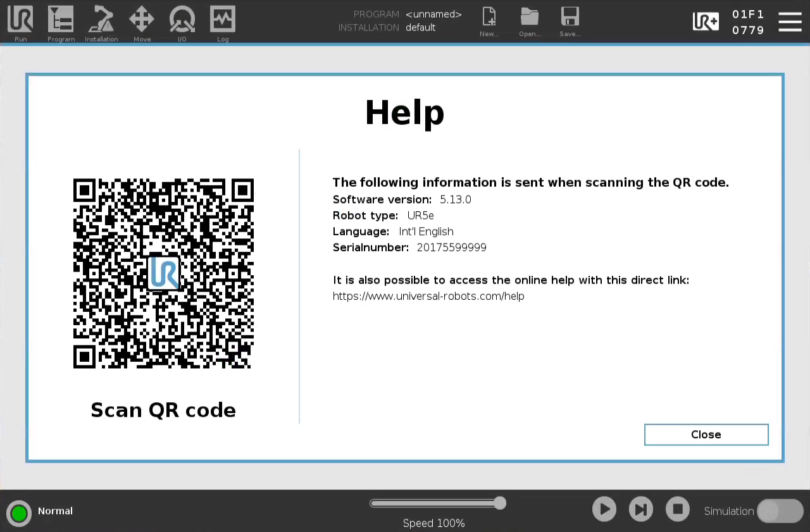This screenshot has height=532, width=810.
Task: Click the QR code image
Action: tap(163, 273)
